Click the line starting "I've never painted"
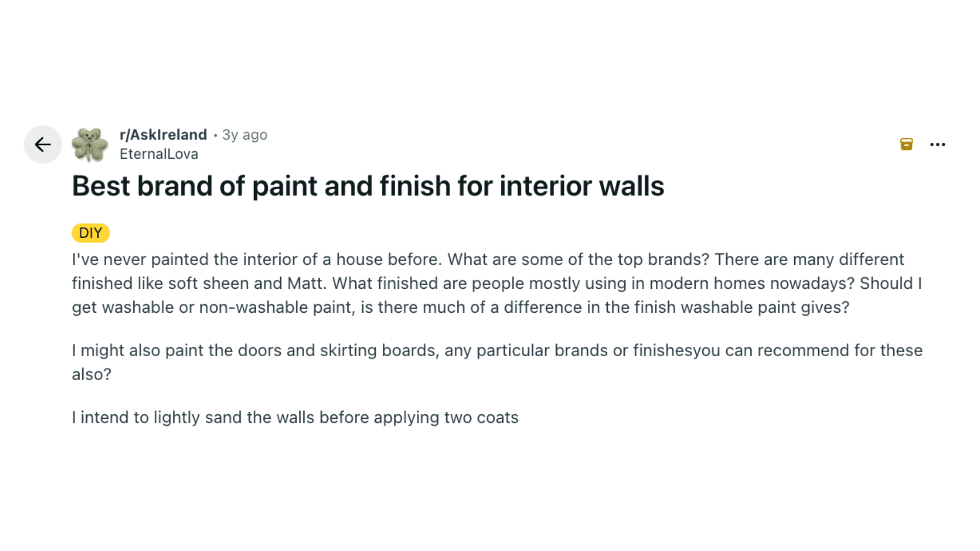This screenshot has width=980, height=551. point(487,259)
